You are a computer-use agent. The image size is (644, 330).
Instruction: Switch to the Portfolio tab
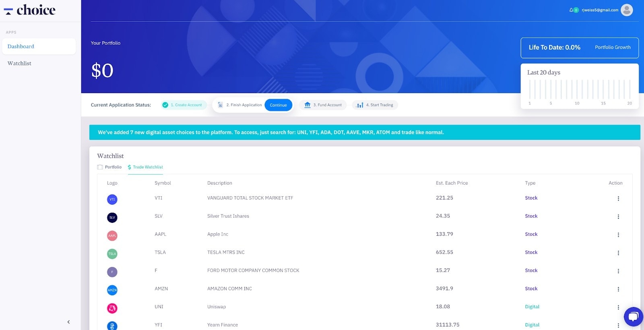pyautogui.click(x=109, y=167)
